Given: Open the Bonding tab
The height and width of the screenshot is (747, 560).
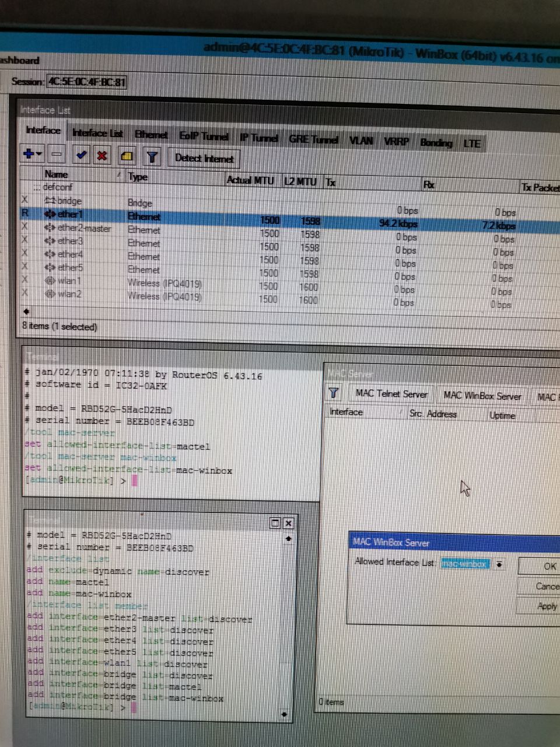Looking at the screenshot, I should [x=436, y=143].
